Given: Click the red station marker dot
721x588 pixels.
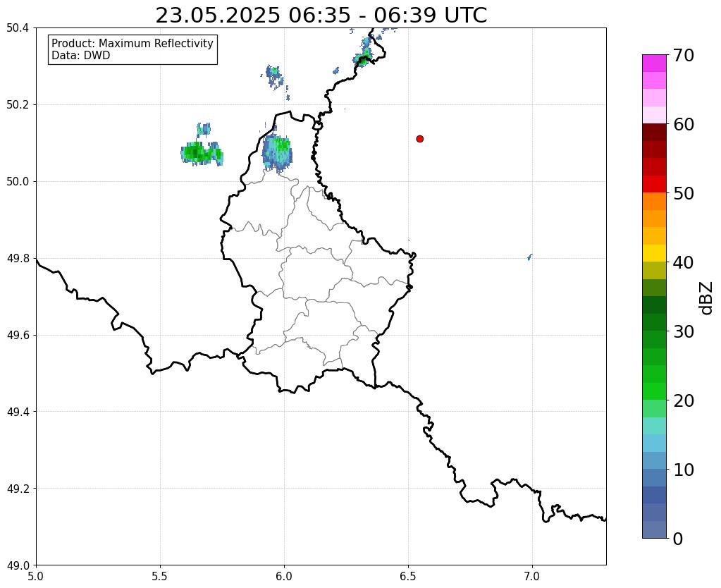Looking at the screenshot, I should coord(419,139).
